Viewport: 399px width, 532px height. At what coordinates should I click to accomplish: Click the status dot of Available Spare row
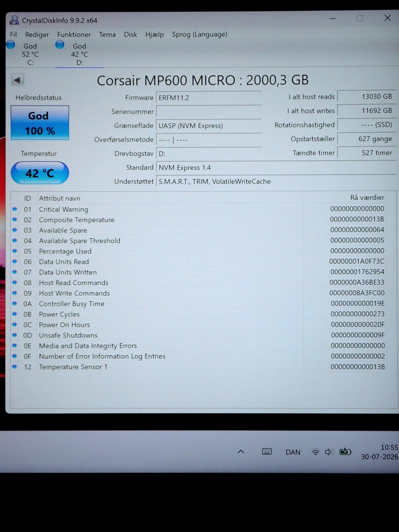[x=15, y=230]
